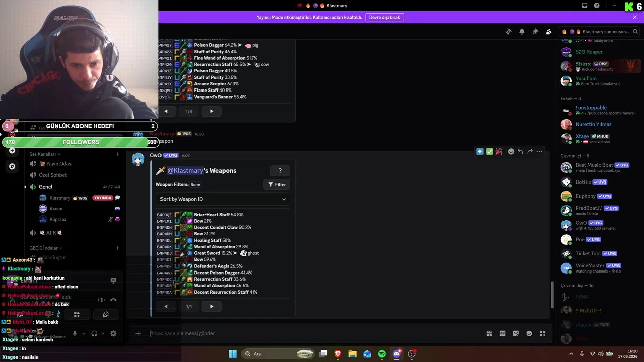Open more message options ellipsis
The width and height of the screenshot is (644, 362).
coord(539,151)
